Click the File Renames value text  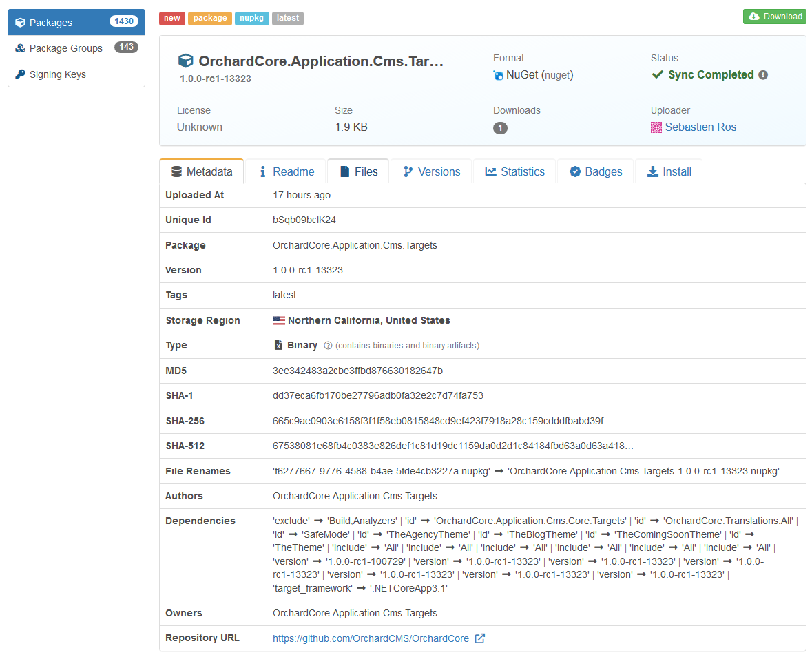tap(526, 471)
